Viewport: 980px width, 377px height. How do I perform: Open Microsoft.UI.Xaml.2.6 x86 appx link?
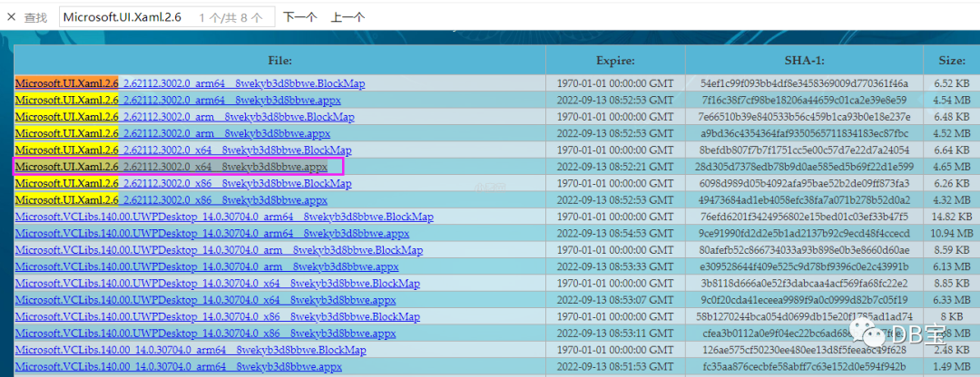click(x=171, y=200)
